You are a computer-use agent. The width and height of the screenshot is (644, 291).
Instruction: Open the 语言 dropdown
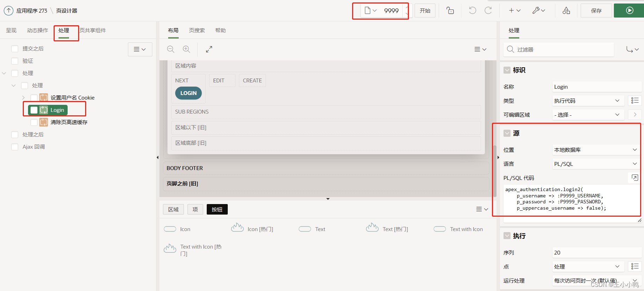click(x=597, y=164)
